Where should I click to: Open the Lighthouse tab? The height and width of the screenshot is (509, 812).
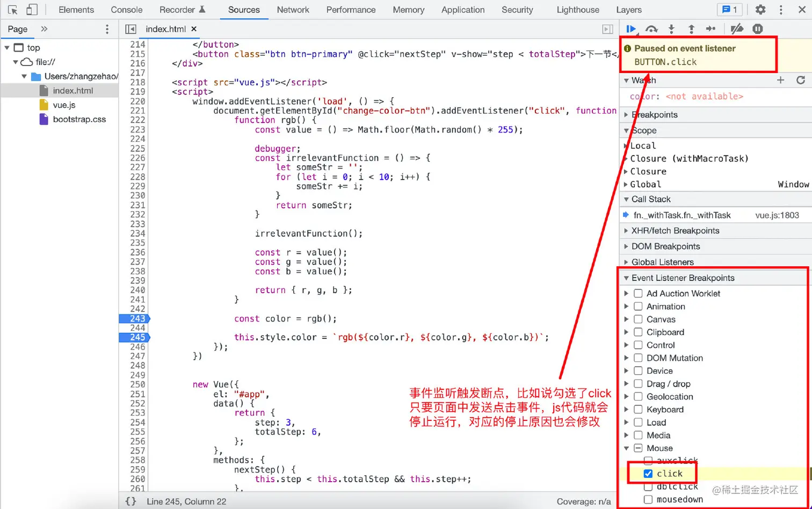click(x=578, y=10)
